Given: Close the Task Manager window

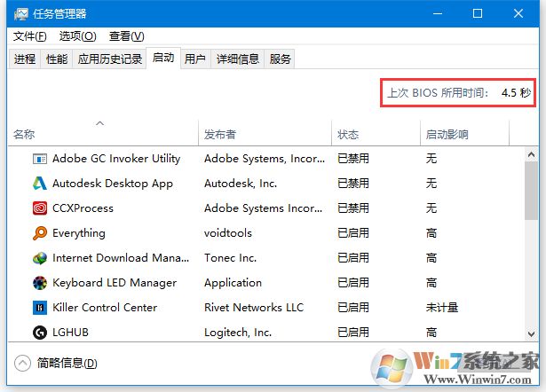Looking at the screenshot, I should (518, 14).
